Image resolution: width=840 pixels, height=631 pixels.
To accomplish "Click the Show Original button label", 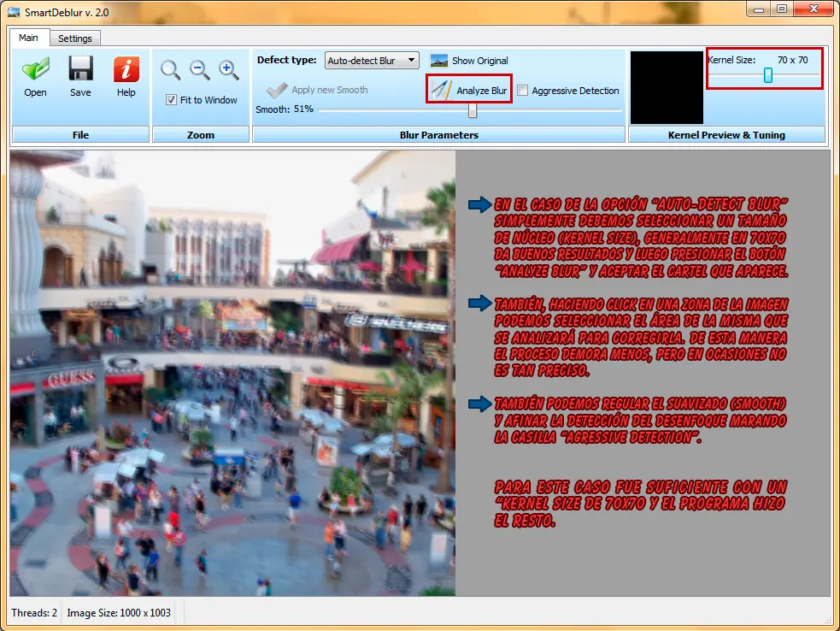I will (x=480, y=61).
